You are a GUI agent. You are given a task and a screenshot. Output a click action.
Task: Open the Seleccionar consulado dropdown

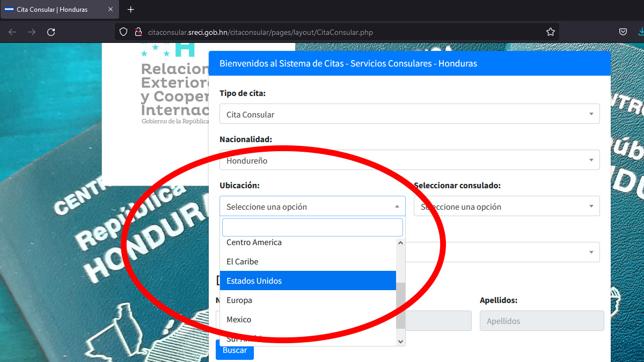pos(506,206)
